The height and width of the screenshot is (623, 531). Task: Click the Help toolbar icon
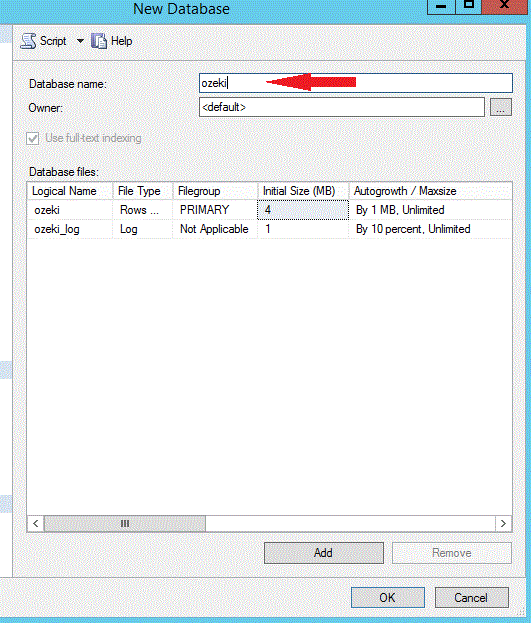[x=99, y=41]
